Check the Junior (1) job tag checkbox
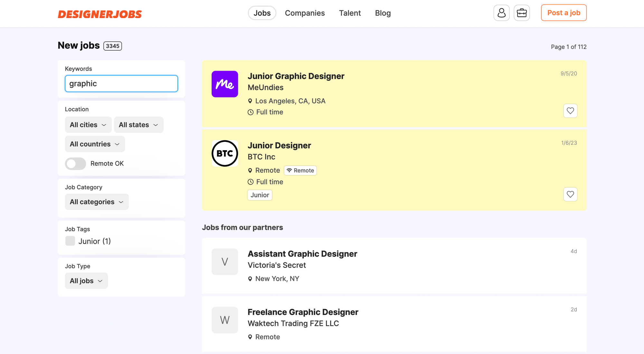This screenshot has height=354, width=644. pos(70,241)
